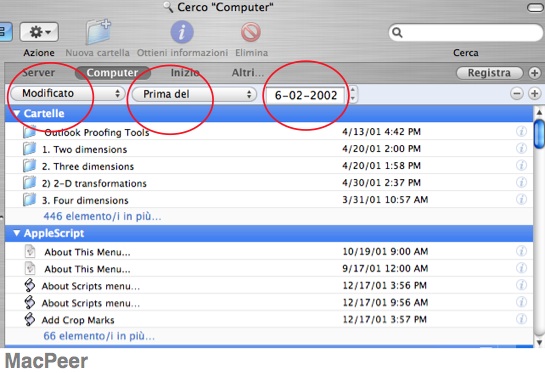The width and height of the screenshot is (545, 373).
Task: Show info for Add Crop Marks
Action: tap(521, 319)
